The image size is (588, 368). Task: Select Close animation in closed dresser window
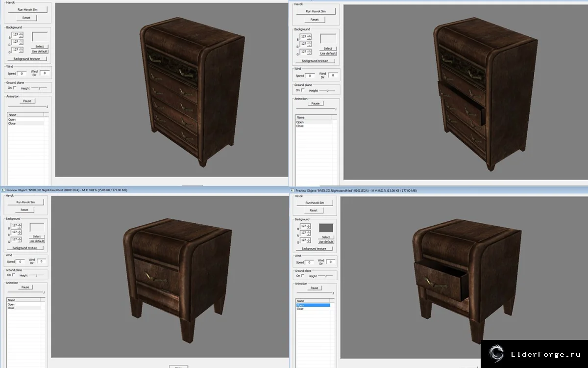(25, 124)
